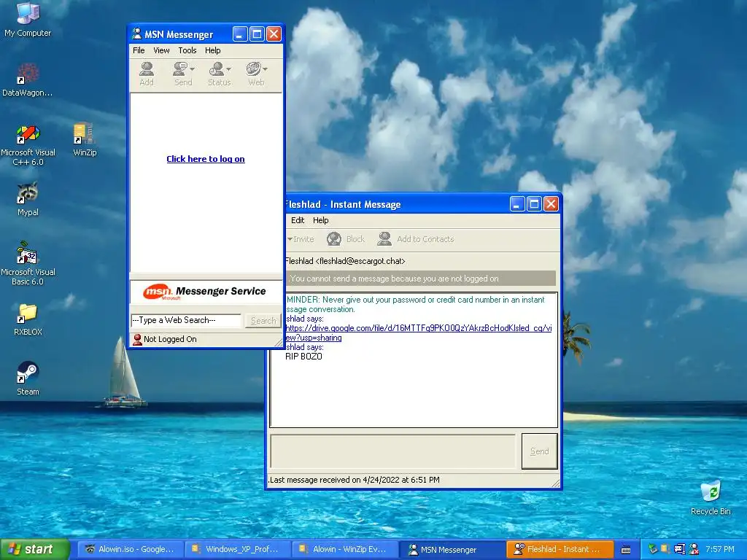
Task: Click the Send button in chat window
Action: tap(539, 451)
